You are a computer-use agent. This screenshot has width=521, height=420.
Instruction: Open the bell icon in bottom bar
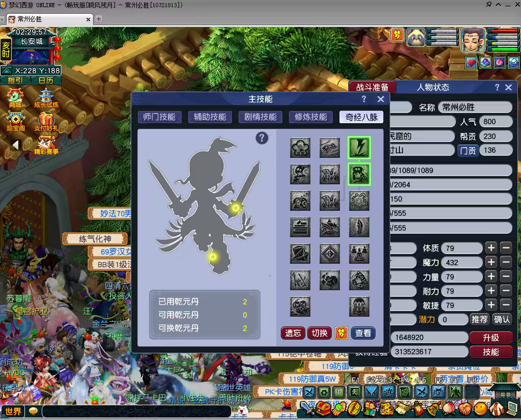pyautogui.click(x=433, y=409)
